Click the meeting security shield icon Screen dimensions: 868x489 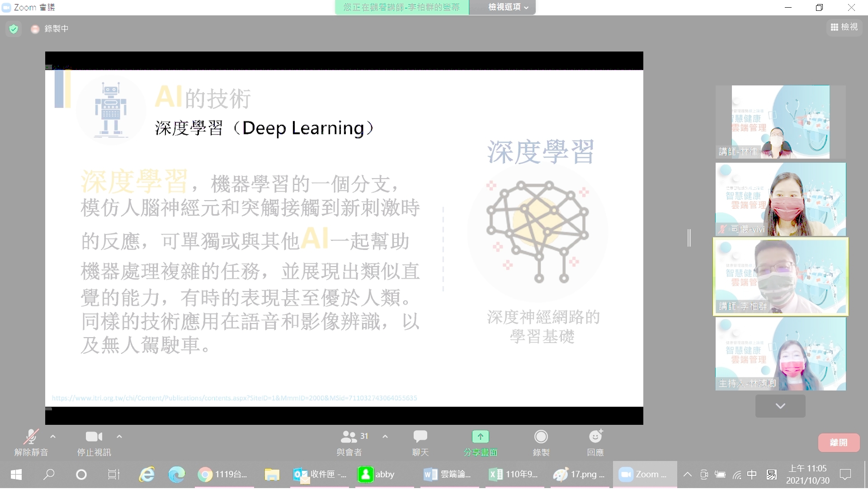(x=14, y=28)
